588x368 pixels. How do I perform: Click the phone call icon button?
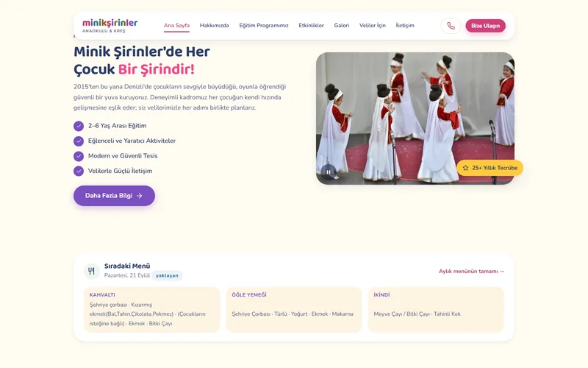(451, 26)
